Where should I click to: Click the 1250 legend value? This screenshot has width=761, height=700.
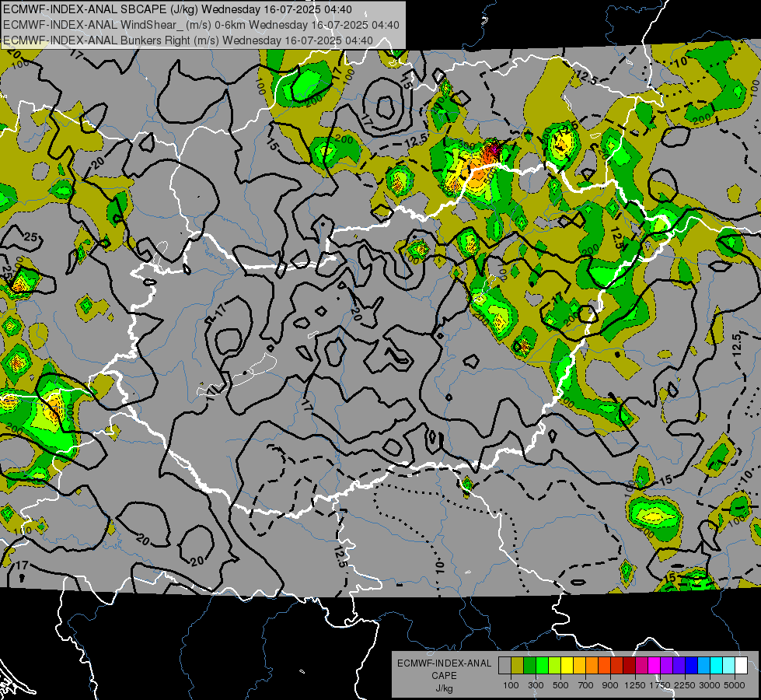pos(635,685)
